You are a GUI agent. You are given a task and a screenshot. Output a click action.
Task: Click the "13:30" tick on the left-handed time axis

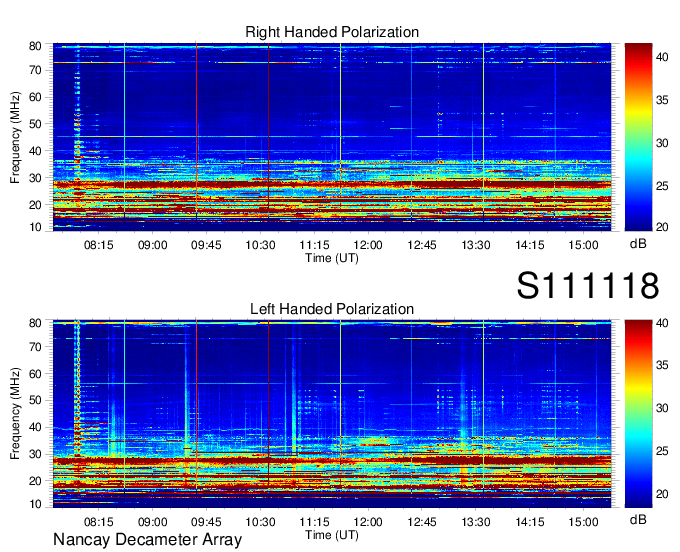[476, 522]
